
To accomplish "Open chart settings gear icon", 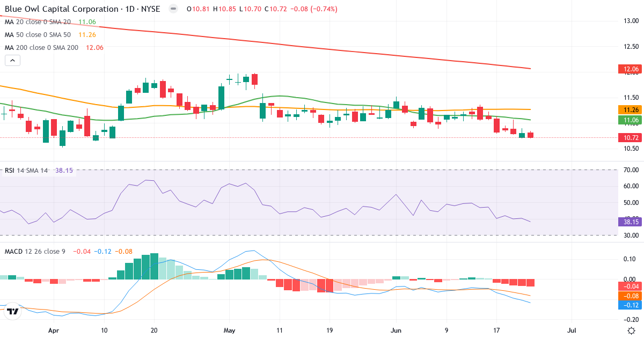I will (631, 330).
